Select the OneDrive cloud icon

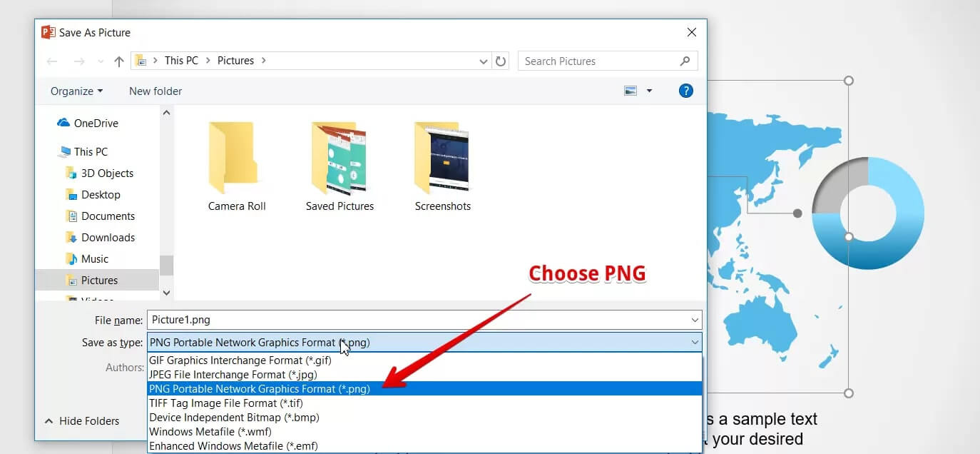(x=63, y=123)
